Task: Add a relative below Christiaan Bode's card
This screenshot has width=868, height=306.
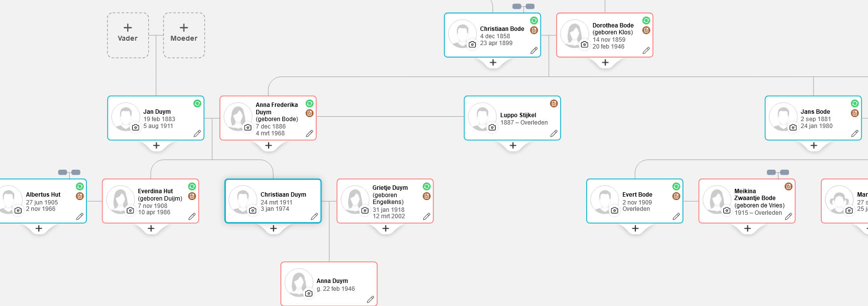Action: tap(493, 62)
